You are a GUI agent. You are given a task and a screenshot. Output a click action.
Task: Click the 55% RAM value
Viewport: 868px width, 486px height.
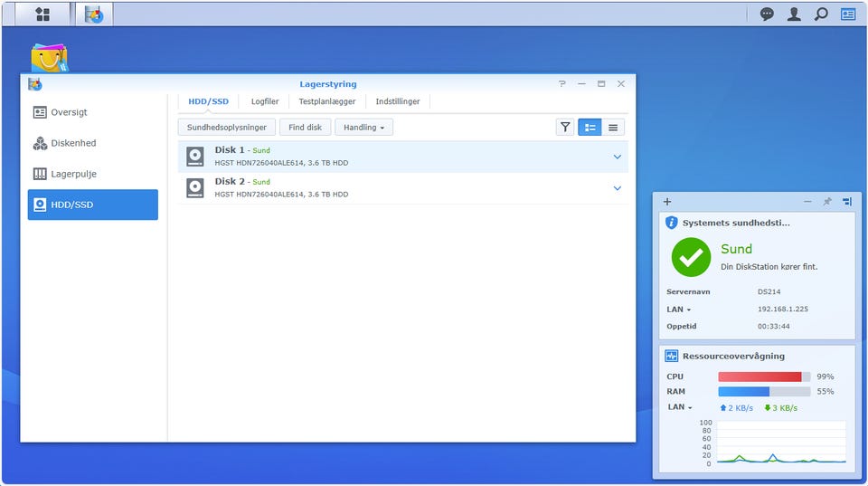coord(825,392)
